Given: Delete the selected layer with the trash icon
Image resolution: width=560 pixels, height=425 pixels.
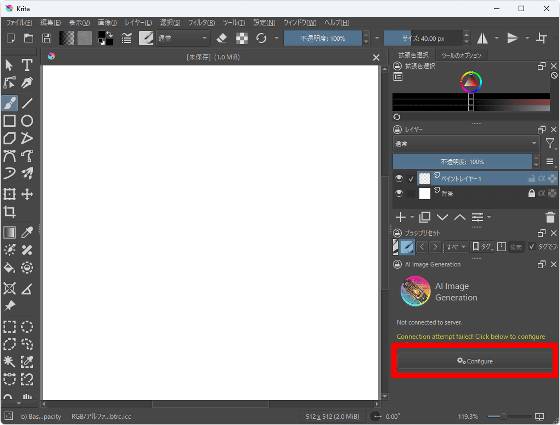Looking at the screenshot, I should [550, 217].
